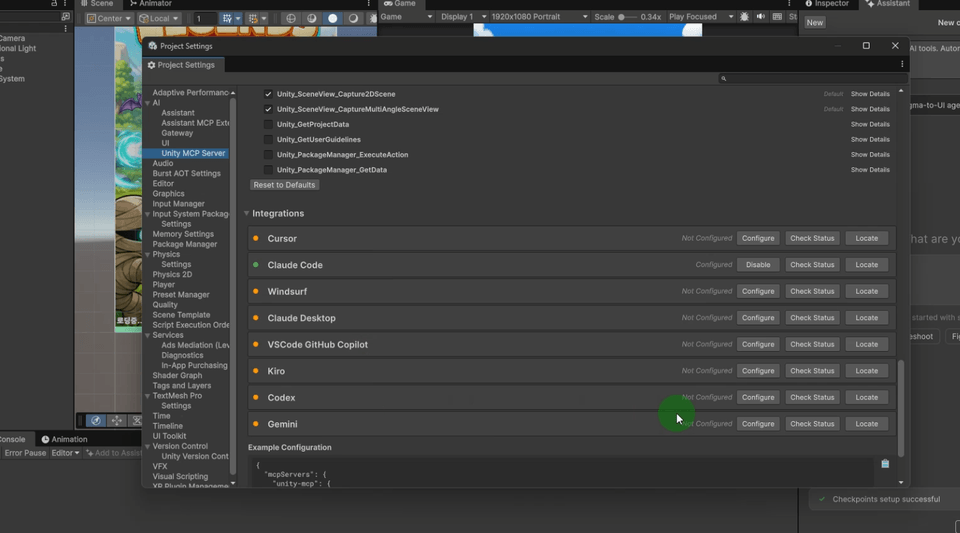Click the keyboard shortcuts icon in Game view
The image size is (960, 533).
[777, 17]
